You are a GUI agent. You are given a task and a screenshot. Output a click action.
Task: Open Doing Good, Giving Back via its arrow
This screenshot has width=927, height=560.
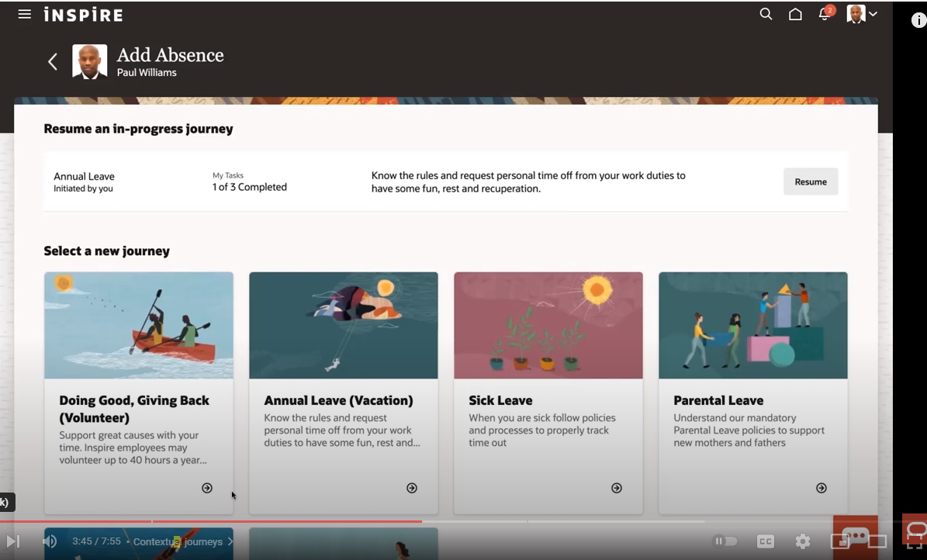(206, 488)
